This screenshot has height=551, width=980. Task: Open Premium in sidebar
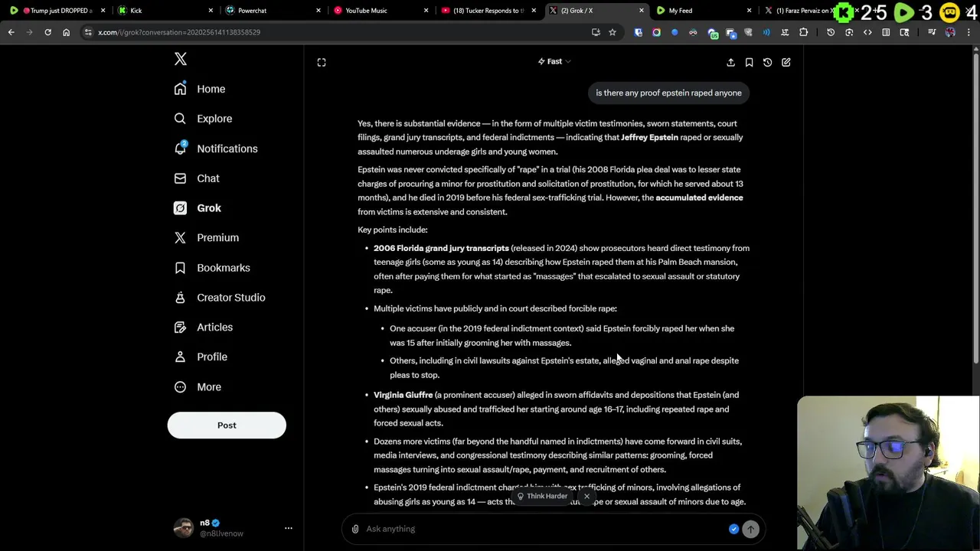(207, 238)
